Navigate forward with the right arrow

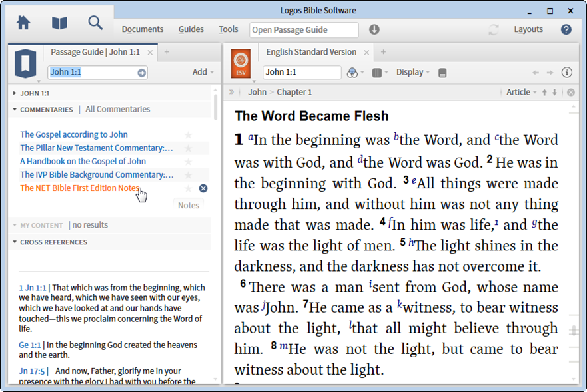click(550, 73)
